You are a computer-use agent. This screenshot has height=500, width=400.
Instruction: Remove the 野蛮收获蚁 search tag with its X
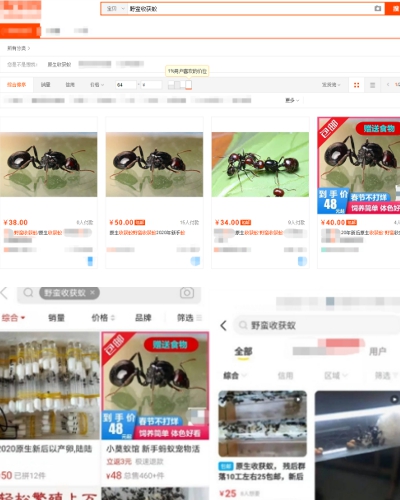click(92, 292)
